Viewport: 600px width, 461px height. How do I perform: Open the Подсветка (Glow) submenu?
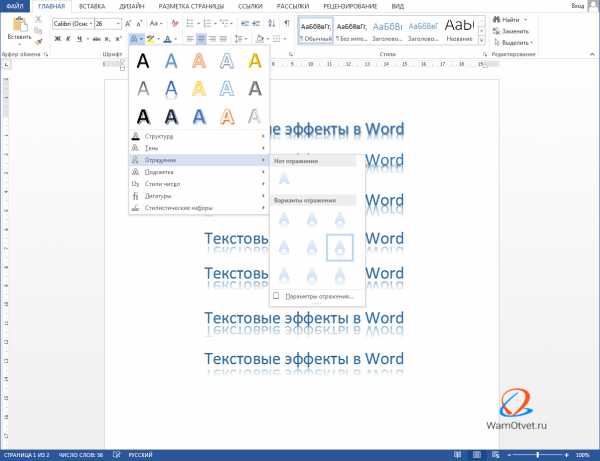197,172
